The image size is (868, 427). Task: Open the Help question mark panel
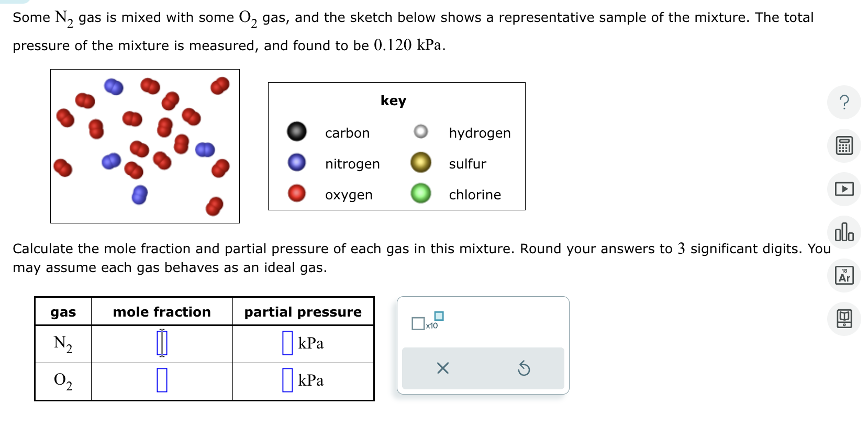(x=844, y=103)
